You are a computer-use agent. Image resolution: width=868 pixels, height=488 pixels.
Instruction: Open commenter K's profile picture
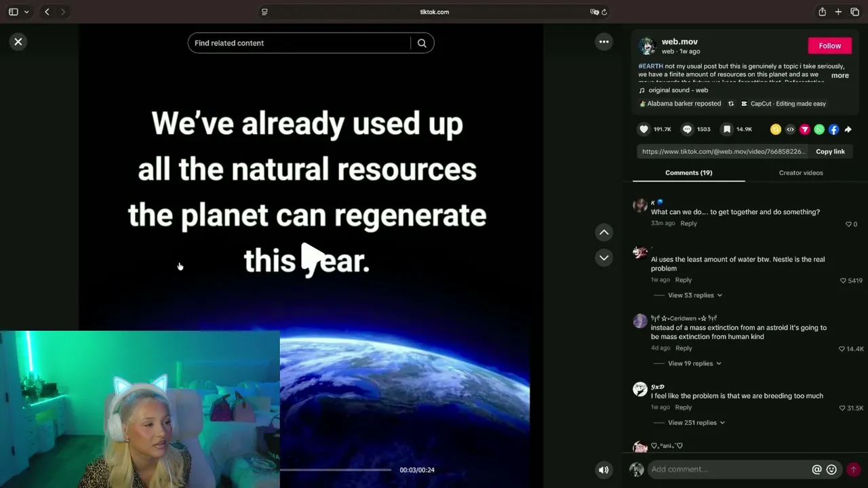click(640, 206)
